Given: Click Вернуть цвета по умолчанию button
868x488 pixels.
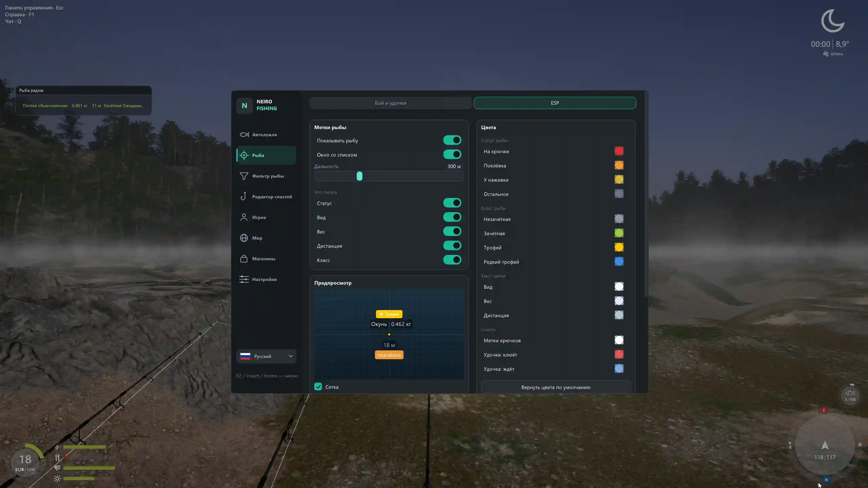Looking at the screenshot, I should (x=556, y=387).
